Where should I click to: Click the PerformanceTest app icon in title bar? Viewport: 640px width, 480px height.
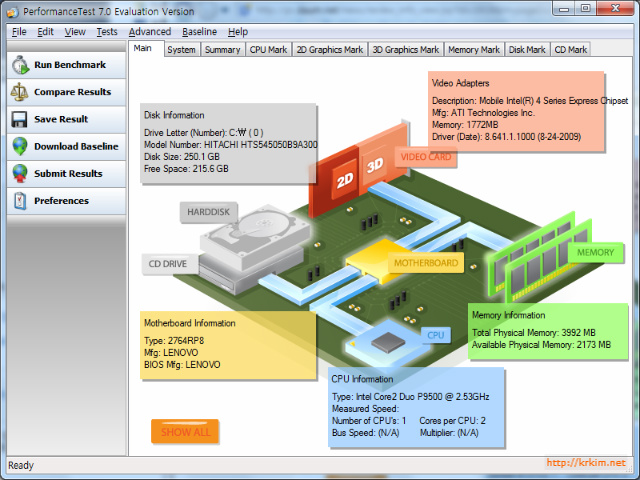13,12
